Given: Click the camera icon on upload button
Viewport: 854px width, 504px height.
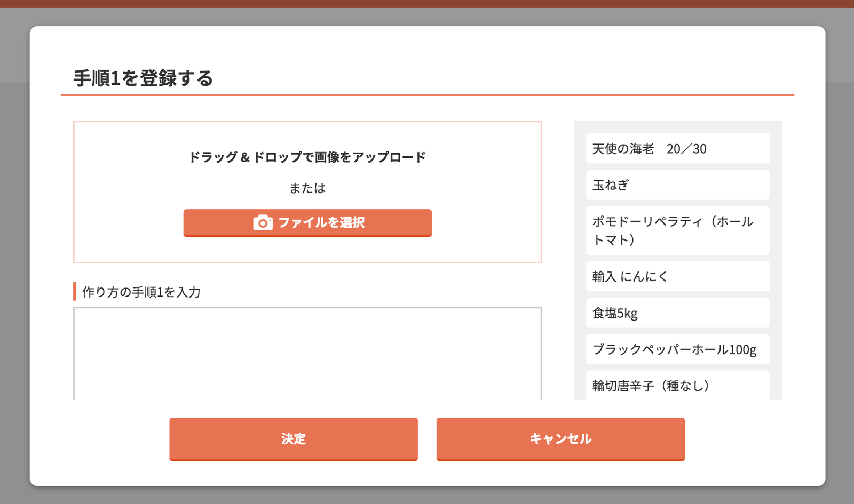Looking at the screenshot, I should (263, 222).
